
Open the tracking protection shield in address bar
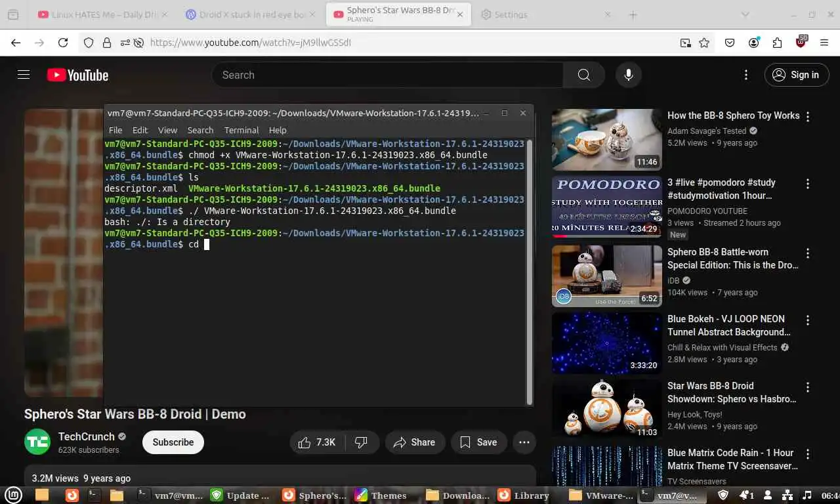[x=89, y=43]
